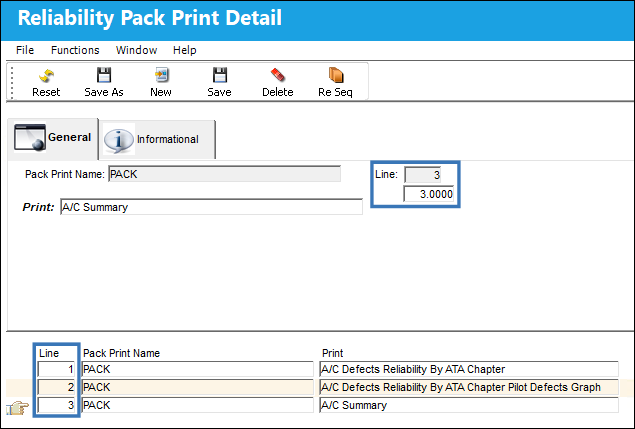Click the 'Pilot Defects Graph' print cell
Image resolution: width=635 pixels, height=429 pixels.
coord(469,387)
